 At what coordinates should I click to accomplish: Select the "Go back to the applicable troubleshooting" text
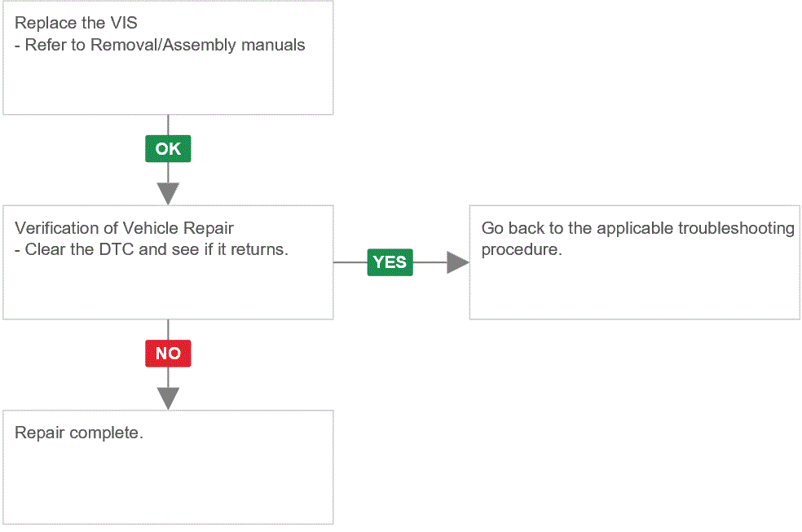click(x=638, y=228)
